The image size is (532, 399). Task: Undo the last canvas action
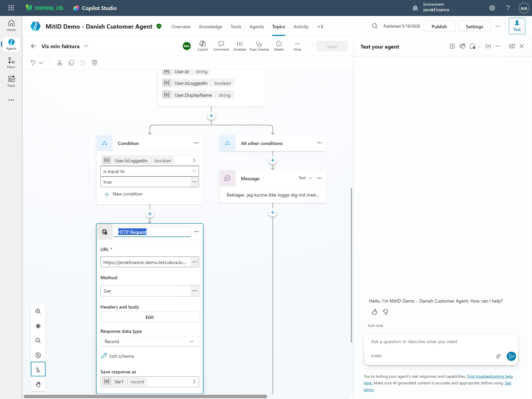pos(33,63)
